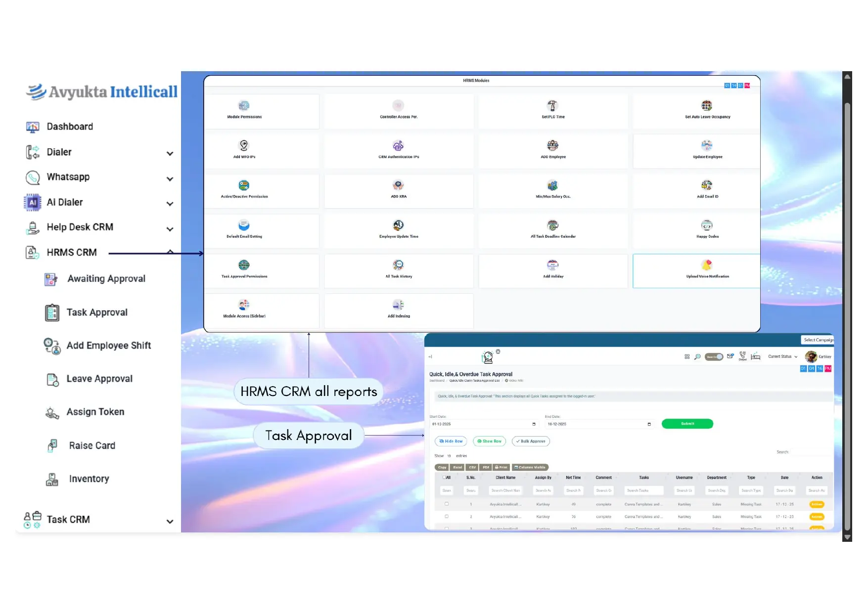This screenshot has width=868, height=613.
Task: Click the HRMS CRM sidebar icon
Action: pyautogui.click(x=33, y=253)
